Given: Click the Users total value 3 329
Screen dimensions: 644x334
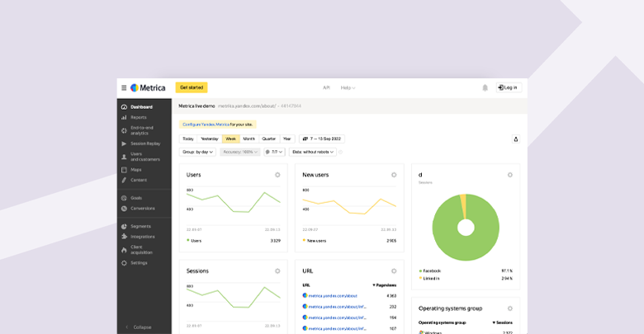Looking at the screenshot, I should coord(275,241).
